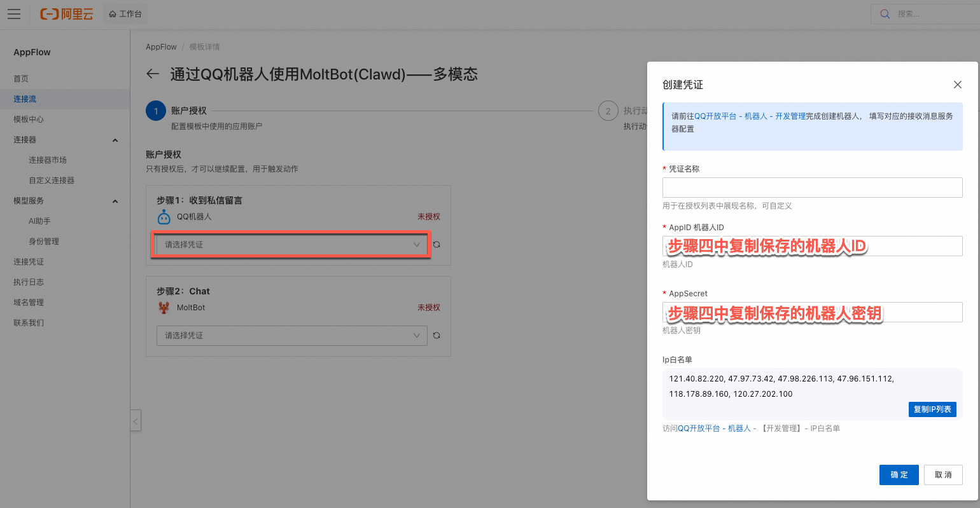Click the 步骤1：收到私信留言 heading
Viewport: 980px width, 508px height.
(199, 200)
